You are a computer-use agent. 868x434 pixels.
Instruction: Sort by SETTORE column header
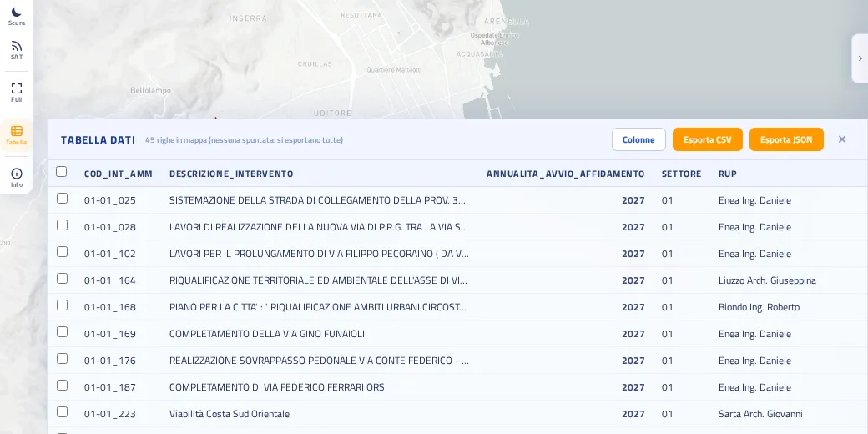pyautogui.click(x=681, y=174)
